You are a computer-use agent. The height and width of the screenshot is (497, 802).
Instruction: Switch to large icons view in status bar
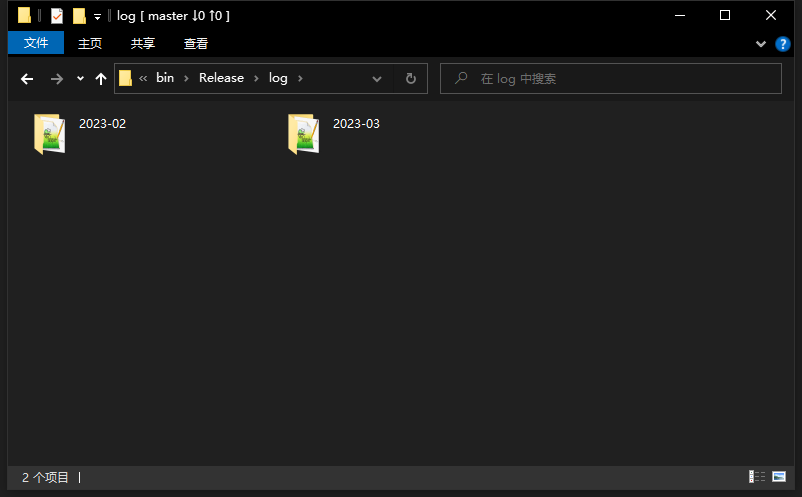779,478
